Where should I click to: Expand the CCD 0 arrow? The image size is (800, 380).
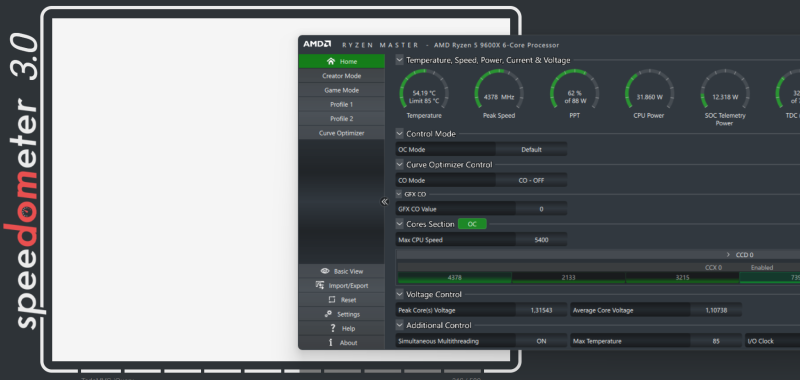tap(728, 255)
